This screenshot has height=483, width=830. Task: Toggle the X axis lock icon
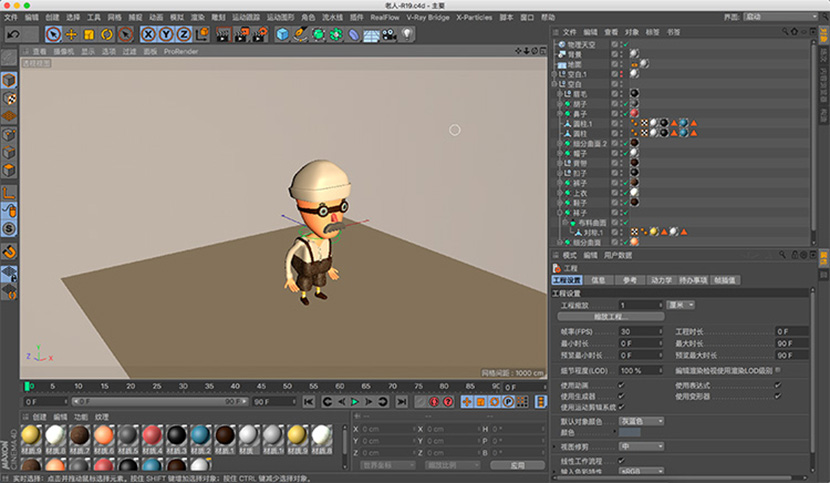coord(148,34)
